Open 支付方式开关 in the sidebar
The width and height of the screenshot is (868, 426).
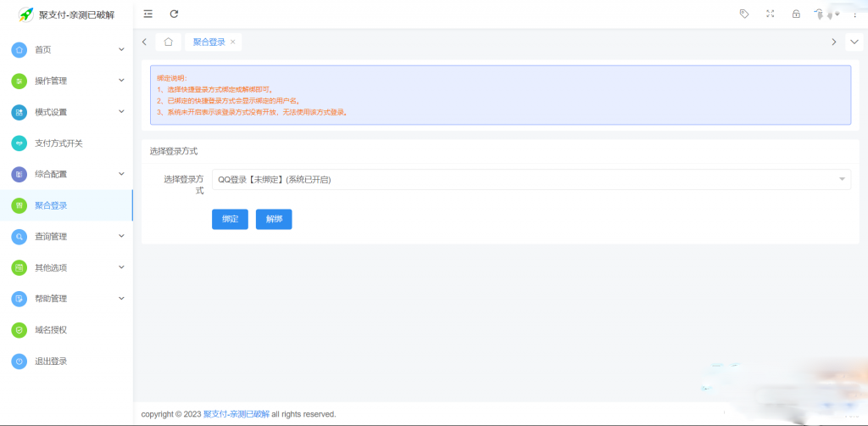pos(58,143)
